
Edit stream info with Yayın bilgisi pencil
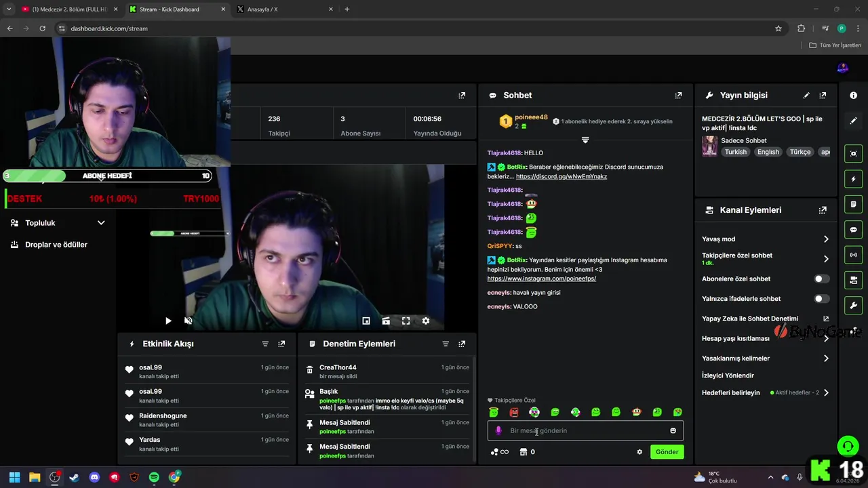tap(806, 96)
